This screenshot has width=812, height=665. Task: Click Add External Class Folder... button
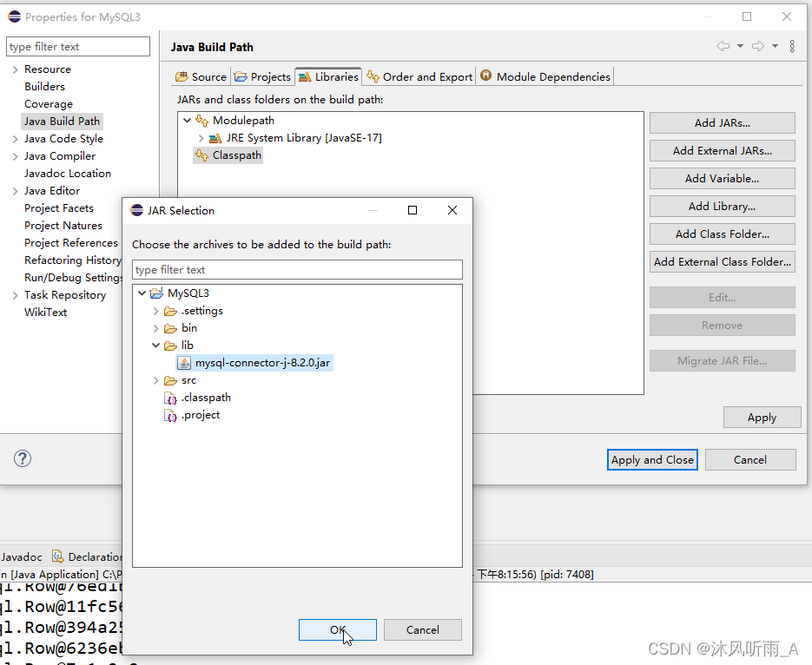723,262
